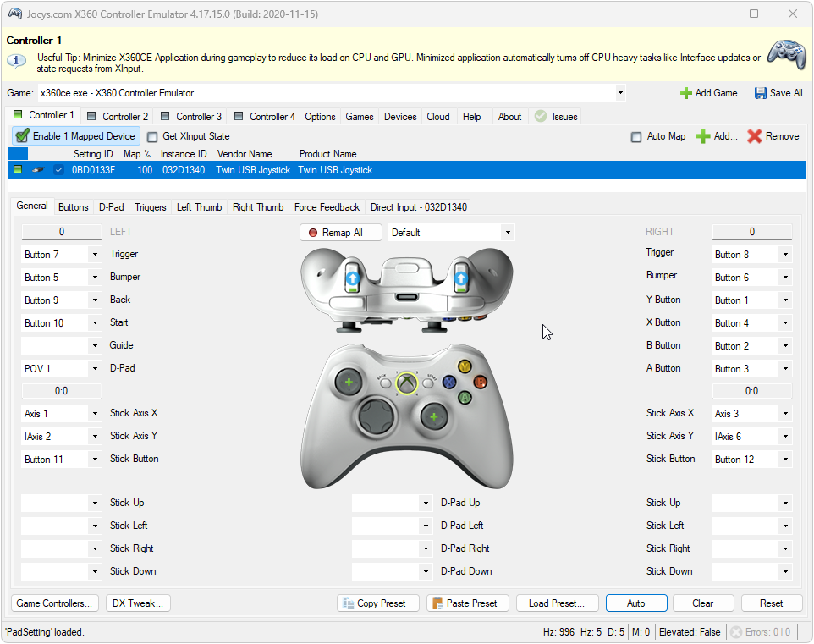Expand the Guide mapping dropdown
Screen dimensions: 814x644
pos(95,345)
